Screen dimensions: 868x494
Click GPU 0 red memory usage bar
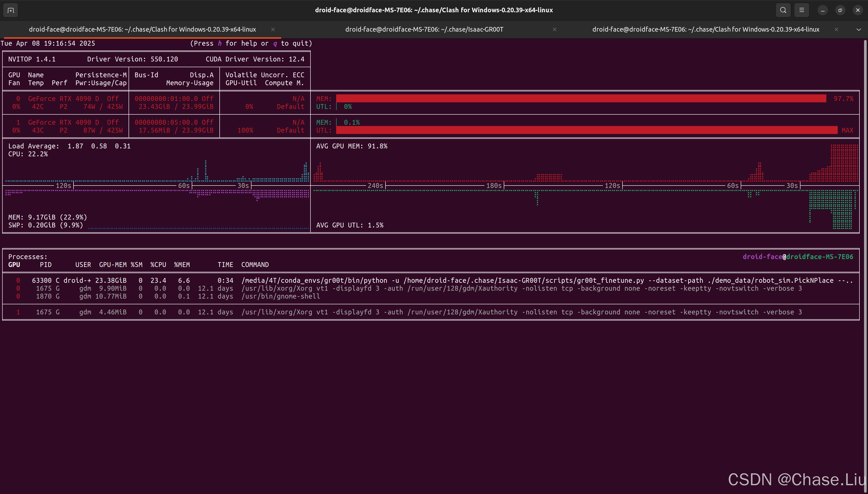pyautogui.click(x=581, y=99)
